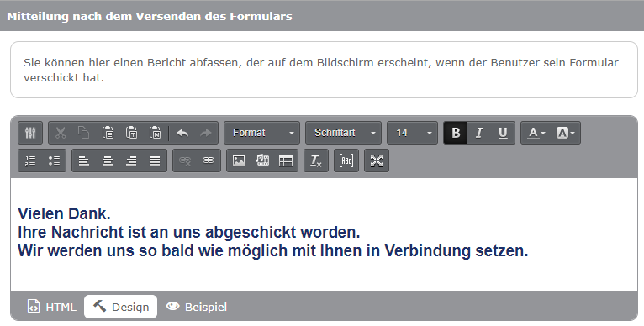The height and width of the screenshot is (326, 644).
Task: Open the Schriftart font dropdown
Action: coord(343,133)
